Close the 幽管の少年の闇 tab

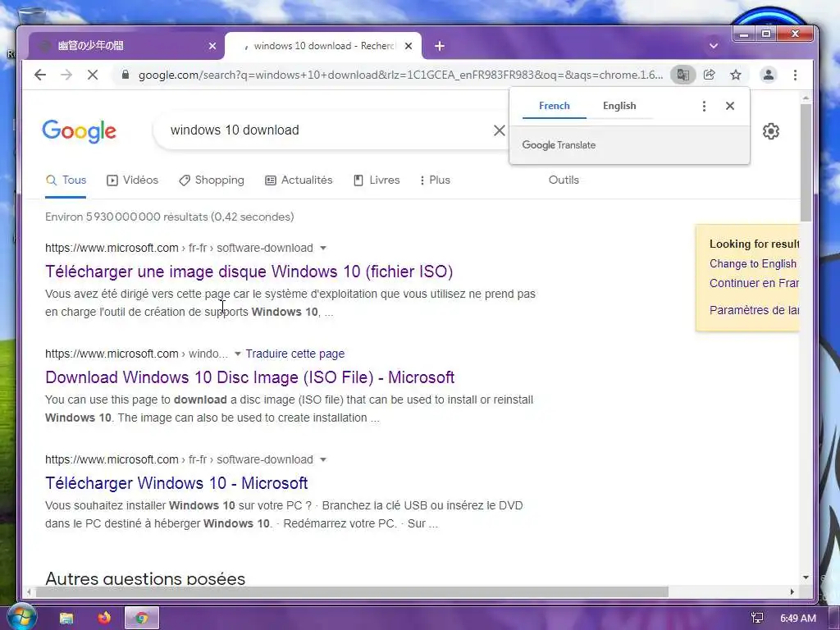point(212,46)
